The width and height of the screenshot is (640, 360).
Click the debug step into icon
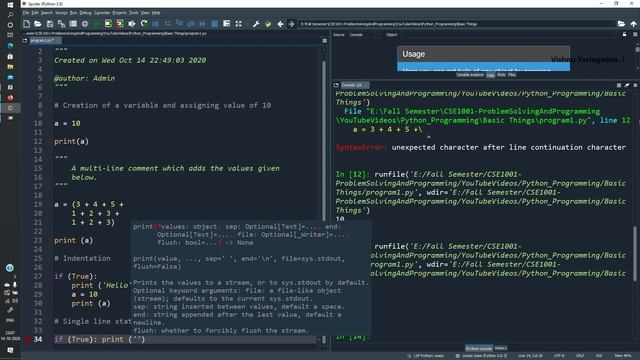point(179,24)
